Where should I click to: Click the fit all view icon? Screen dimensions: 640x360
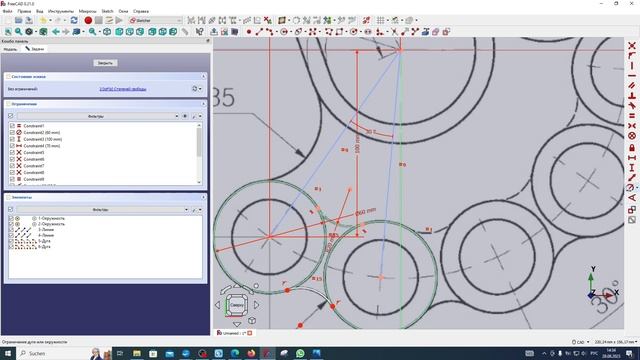click(x=8, y=31)
